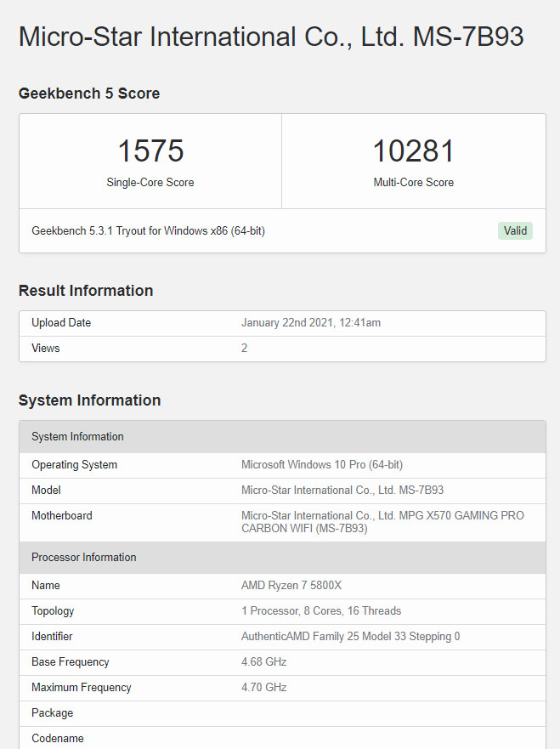Select the single-core score value 1575
The image size is (560, 749).
pos(150,151)
